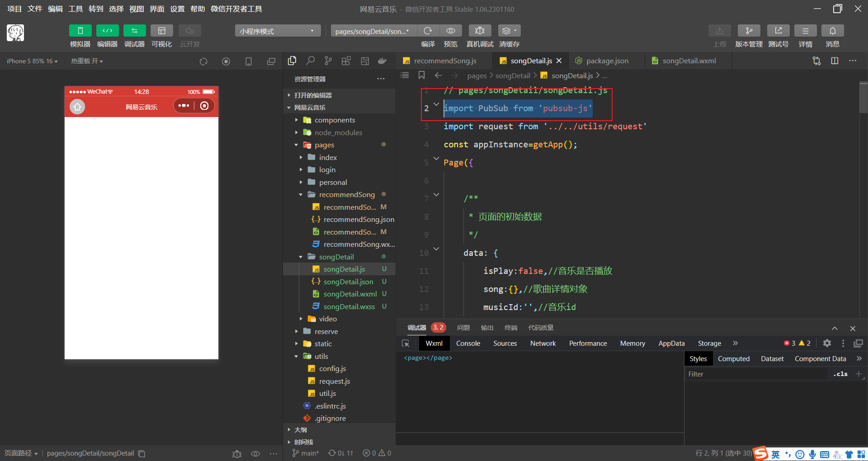This screenshot has height=461, width=868.
Task: Click the preview eye icon
Action: pos(450,31)
